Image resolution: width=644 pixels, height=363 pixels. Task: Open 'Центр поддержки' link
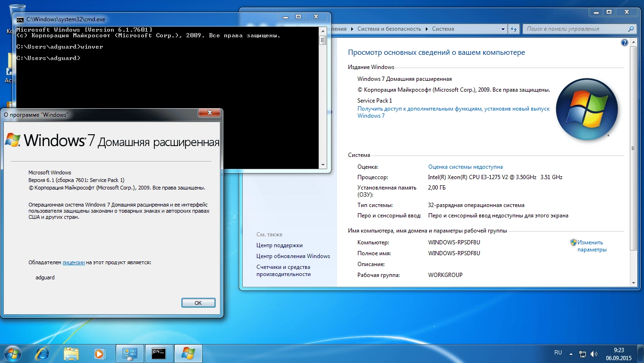279,245
